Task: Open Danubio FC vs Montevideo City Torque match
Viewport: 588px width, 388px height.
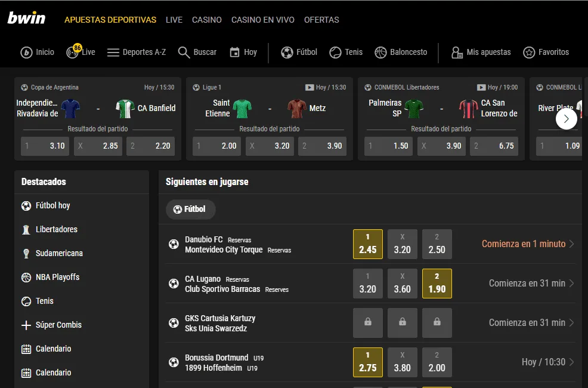Action: 238,244
